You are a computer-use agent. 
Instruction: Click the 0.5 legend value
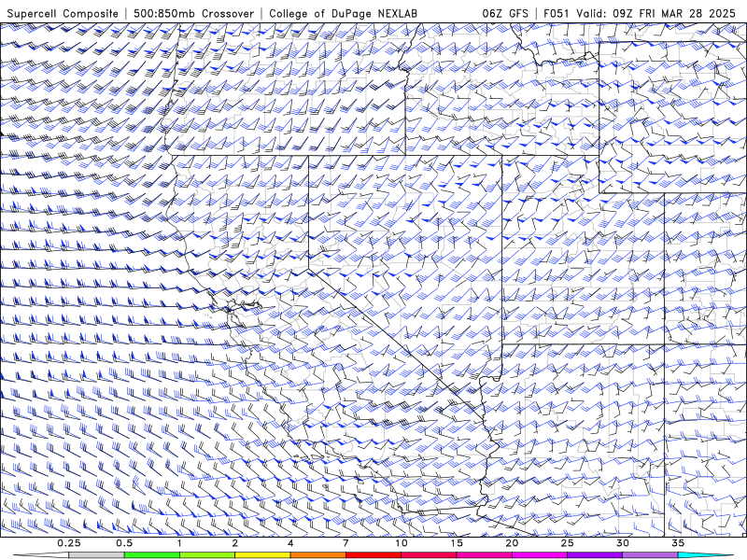[x=124, y=543]
